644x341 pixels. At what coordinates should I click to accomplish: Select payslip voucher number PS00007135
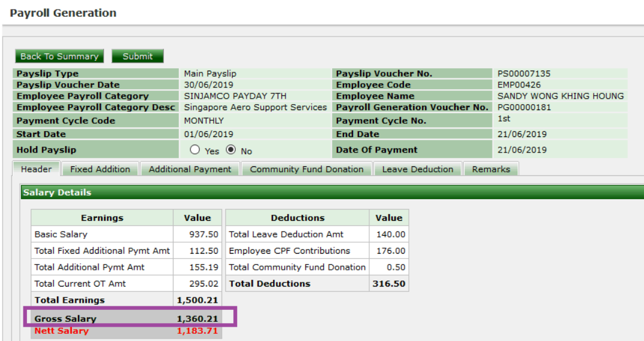(x=524, y=74)
